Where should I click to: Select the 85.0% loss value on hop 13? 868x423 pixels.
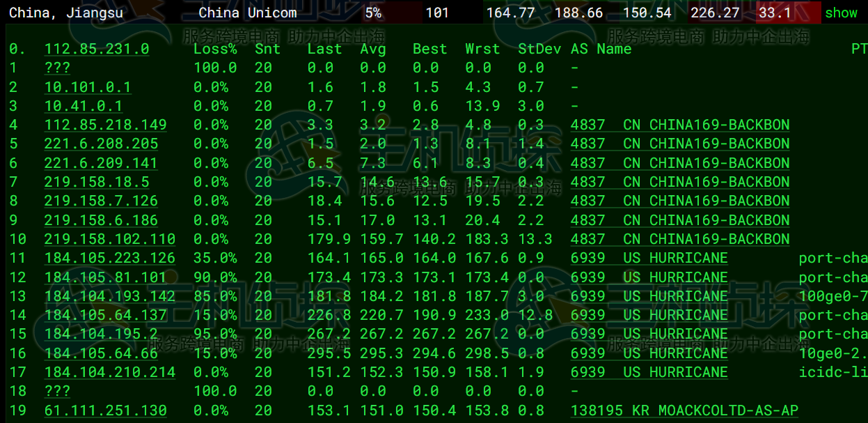(x=211, y=296)
